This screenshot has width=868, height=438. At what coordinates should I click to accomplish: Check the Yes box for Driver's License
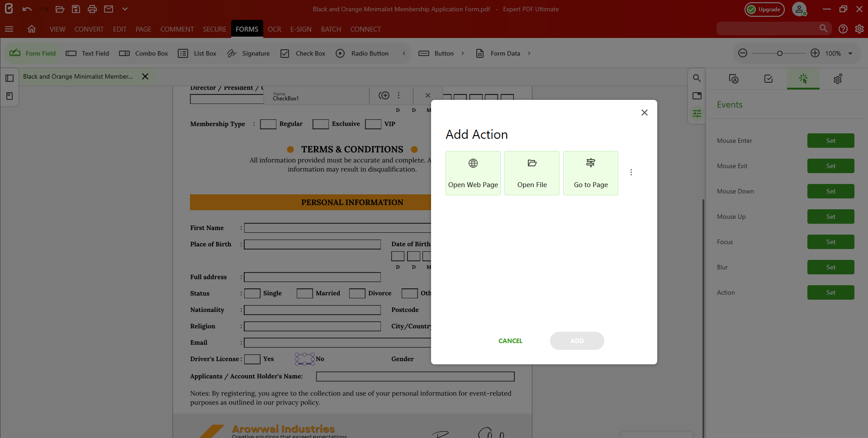(x=252, y=358)
